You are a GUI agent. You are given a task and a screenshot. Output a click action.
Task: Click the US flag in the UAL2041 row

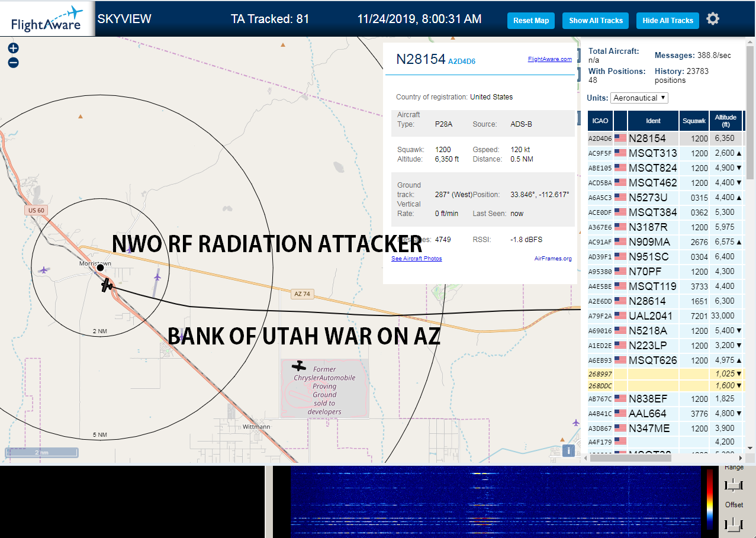[620, 315]
